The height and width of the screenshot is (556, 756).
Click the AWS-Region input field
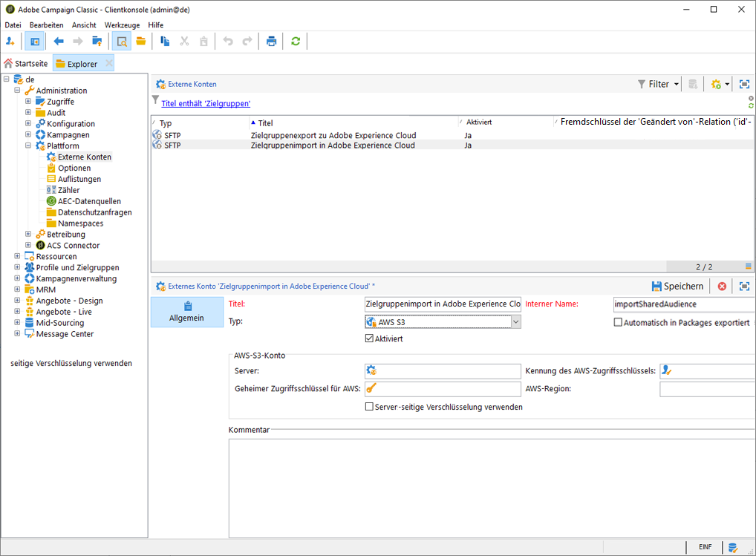pyautogui.click(x=707, y=389)
